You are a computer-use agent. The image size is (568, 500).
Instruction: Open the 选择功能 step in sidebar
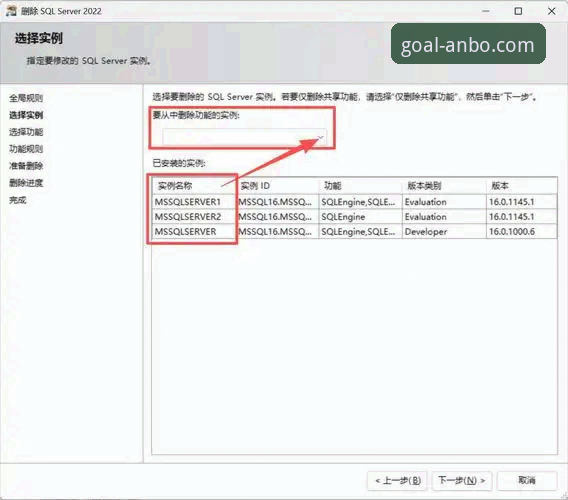(x=26, y=132)
